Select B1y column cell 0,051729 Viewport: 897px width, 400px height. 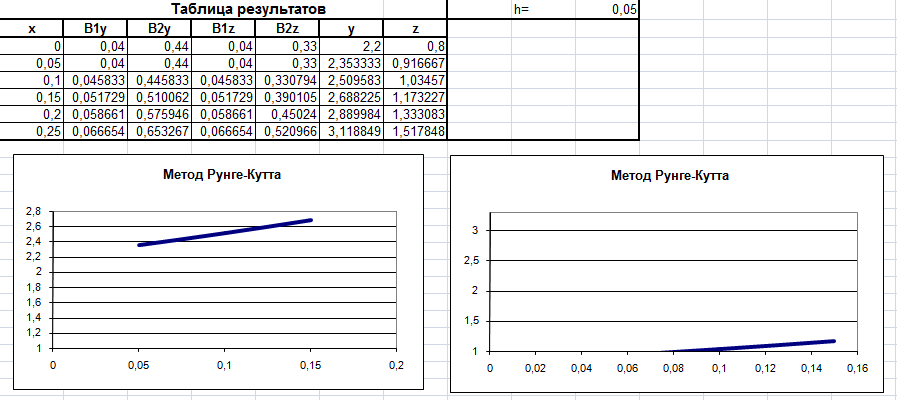tap(96, 97)
